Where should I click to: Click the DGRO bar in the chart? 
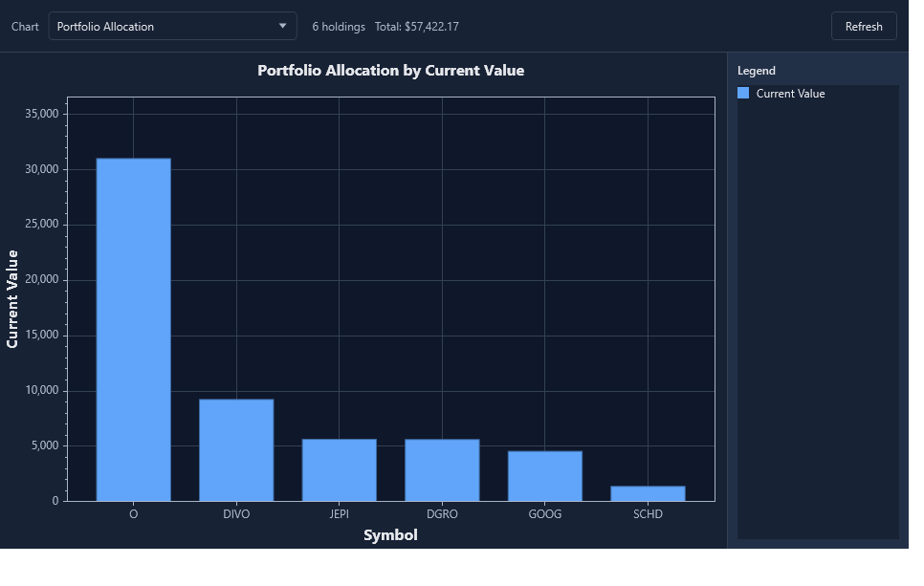[442, 470]
